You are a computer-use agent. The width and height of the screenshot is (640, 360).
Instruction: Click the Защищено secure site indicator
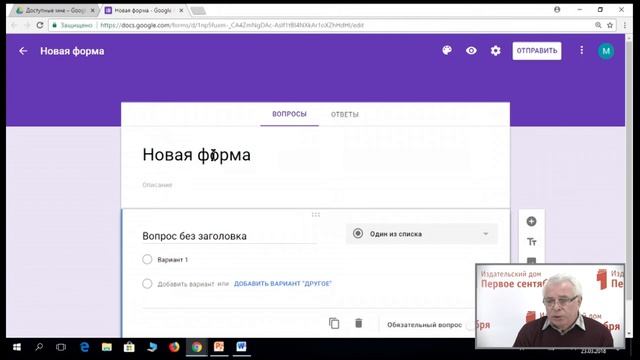point(73,25)
